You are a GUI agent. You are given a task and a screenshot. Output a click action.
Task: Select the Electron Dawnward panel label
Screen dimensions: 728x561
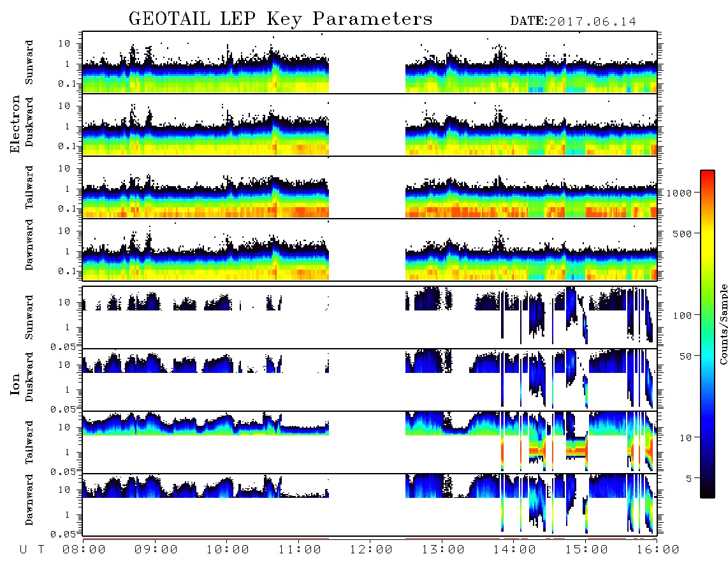[29, 245]
